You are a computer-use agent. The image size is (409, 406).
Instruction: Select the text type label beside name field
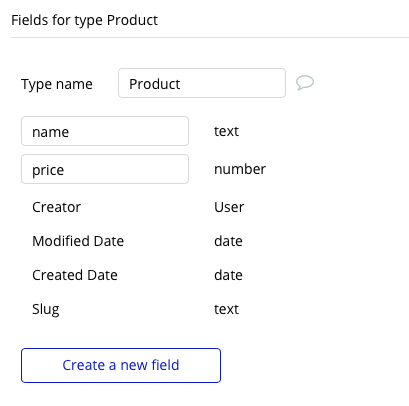click(x=226, y=131)
